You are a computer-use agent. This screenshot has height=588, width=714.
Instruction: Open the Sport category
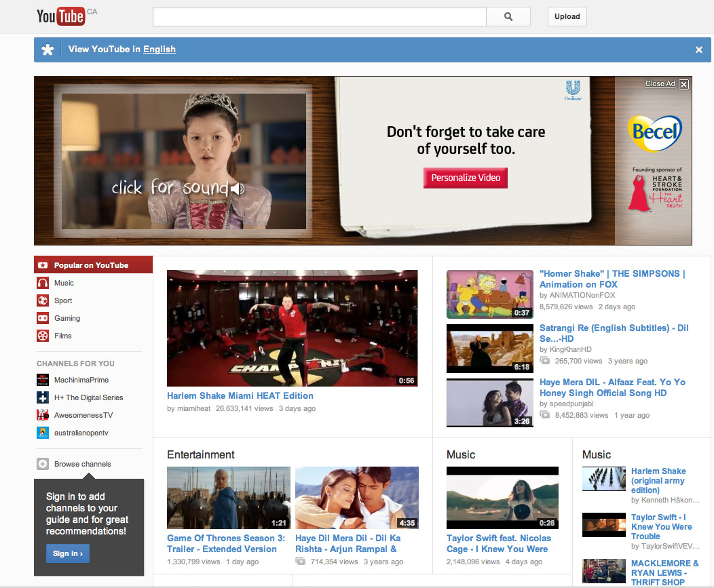(x=63, y=300)
